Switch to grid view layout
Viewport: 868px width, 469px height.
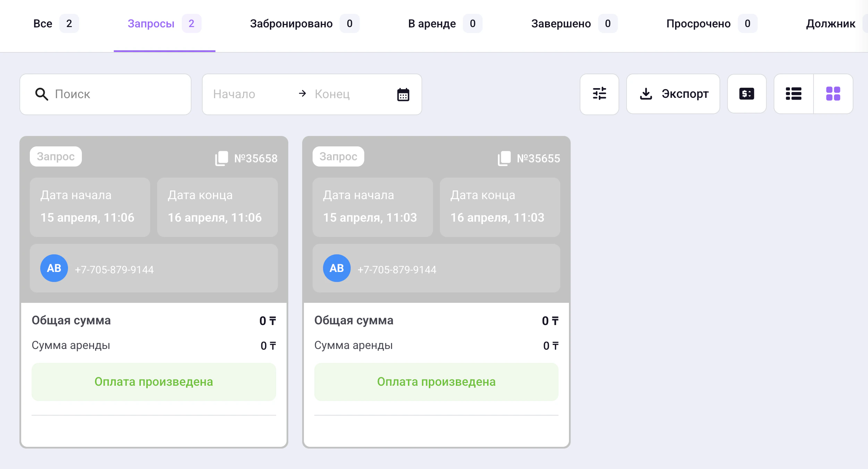(833, 94)
